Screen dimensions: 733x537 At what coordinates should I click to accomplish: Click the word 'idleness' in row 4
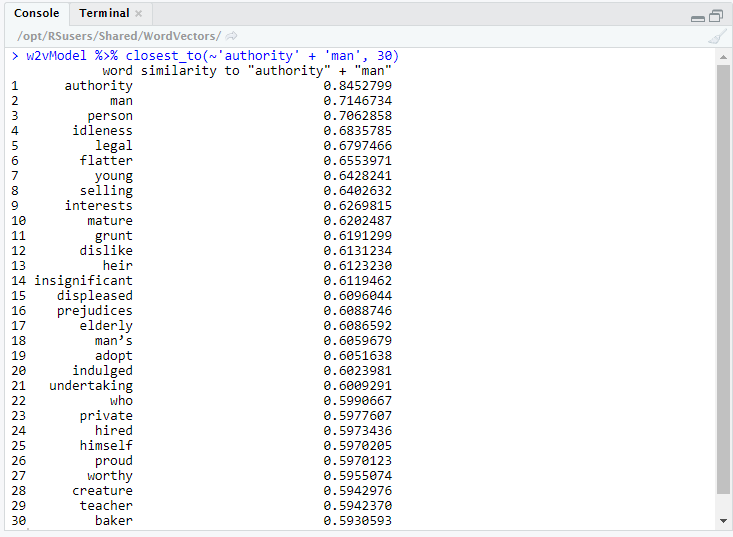(102, 131)
